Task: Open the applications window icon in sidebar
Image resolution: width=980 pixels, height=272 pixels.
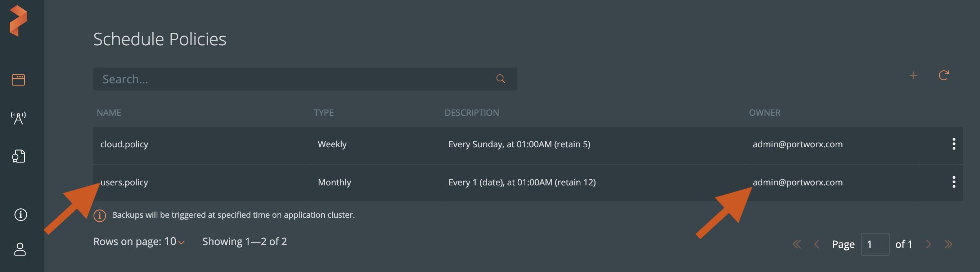Action: [18, 80]
